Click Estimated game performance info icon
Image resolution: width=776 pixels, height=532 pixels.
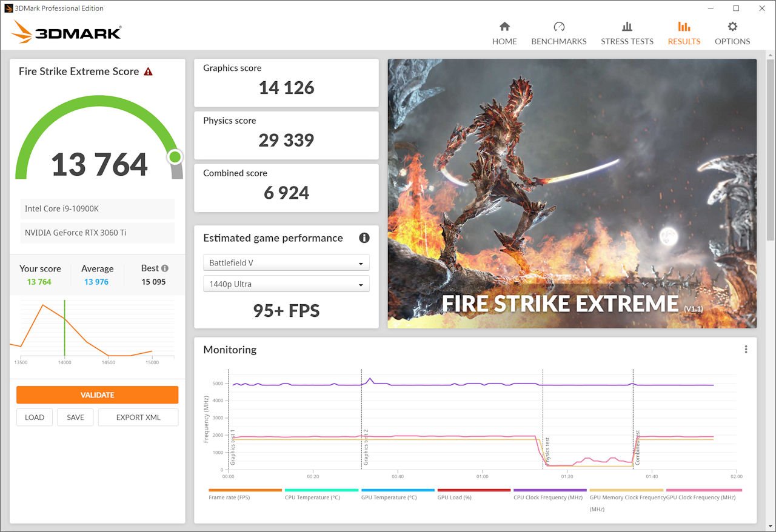tap(364, 238)
